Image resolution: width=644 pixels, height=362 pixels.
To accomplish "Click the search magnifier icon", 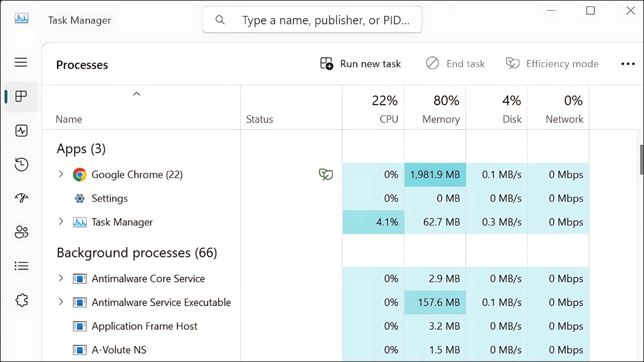I will [220, 20].
